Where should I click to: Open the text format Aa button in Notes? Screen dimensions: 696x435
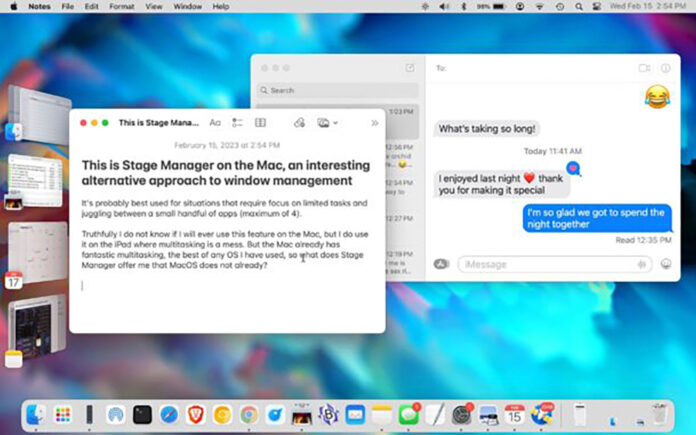[215, 123]
